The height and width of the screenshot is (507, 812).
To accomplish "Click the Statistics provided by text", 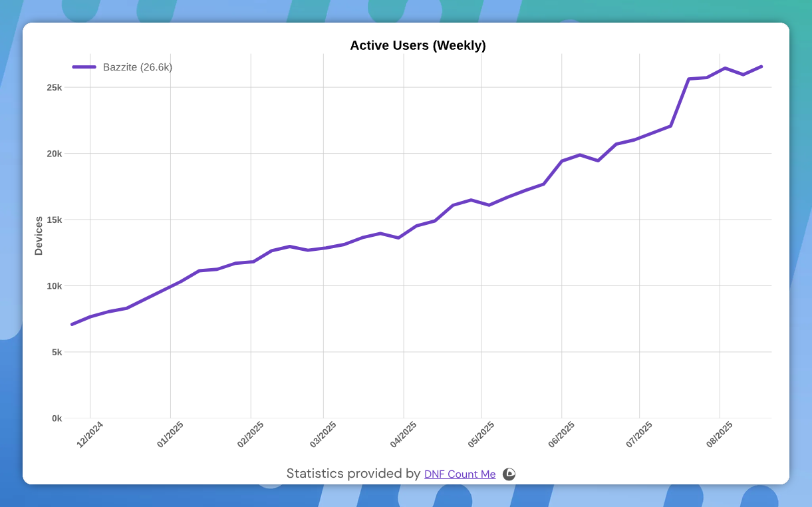I will (x=353, y=474).
